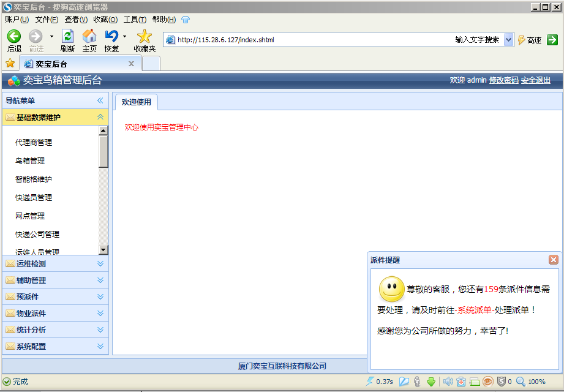Expand the 统计分析 section

pyautogui.click(x=100, y=330)
